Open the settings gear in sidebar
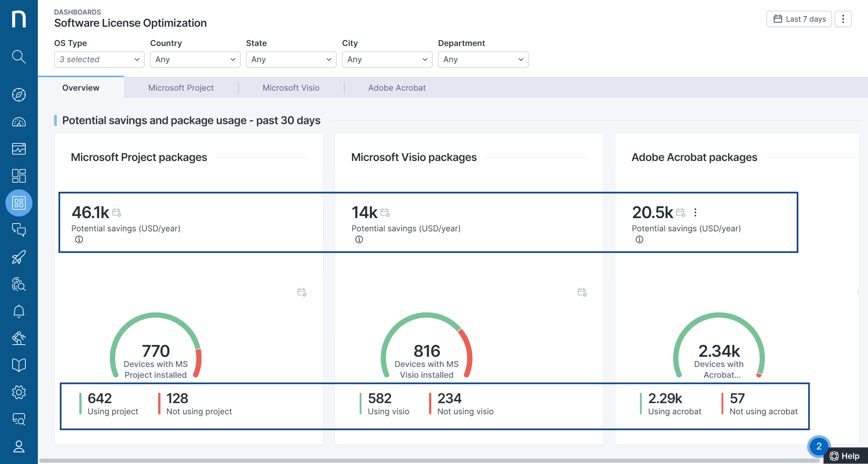Viewport: 868px width, 464px height. point(19,392)
